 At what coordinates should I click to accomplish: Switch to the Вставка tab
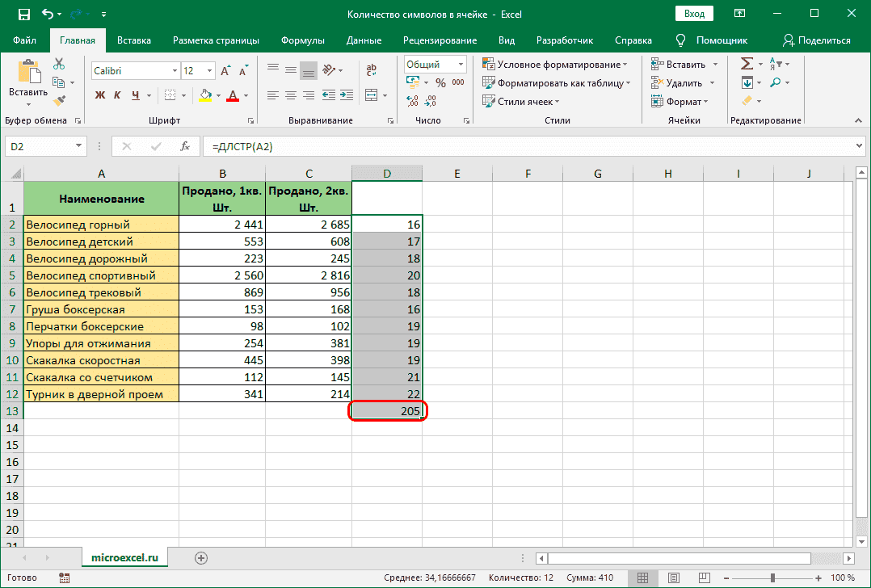click(134, 40)
